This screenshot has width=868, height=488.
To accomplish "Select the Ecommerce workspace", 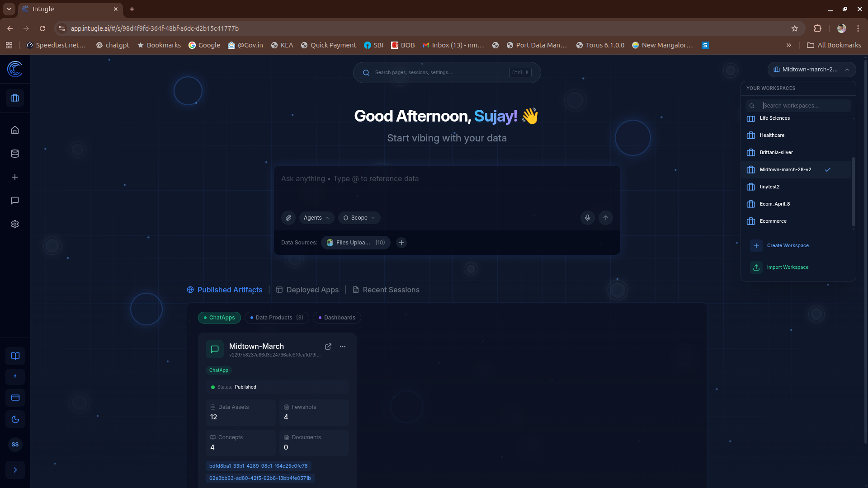I will 797,221.
